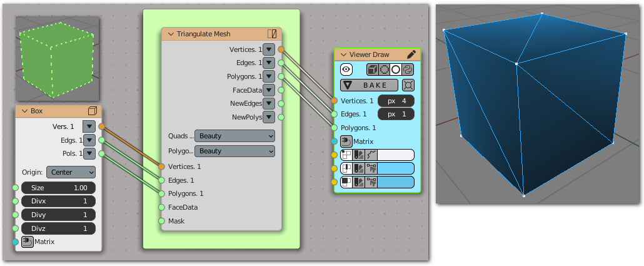The image size is (644, 266).
Task: Click the cyan Matrix socket on Box node
Action: (x=16, y=242)
